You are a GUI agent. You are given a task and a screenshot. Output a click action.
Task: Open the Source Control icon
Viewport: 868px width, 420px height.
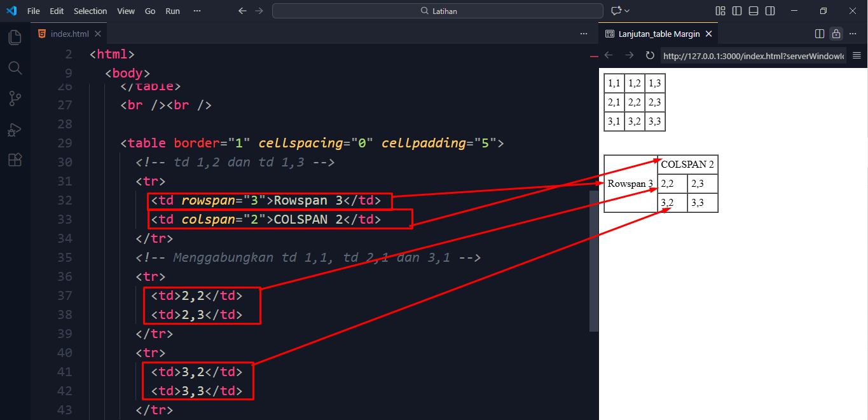(15, 98)
